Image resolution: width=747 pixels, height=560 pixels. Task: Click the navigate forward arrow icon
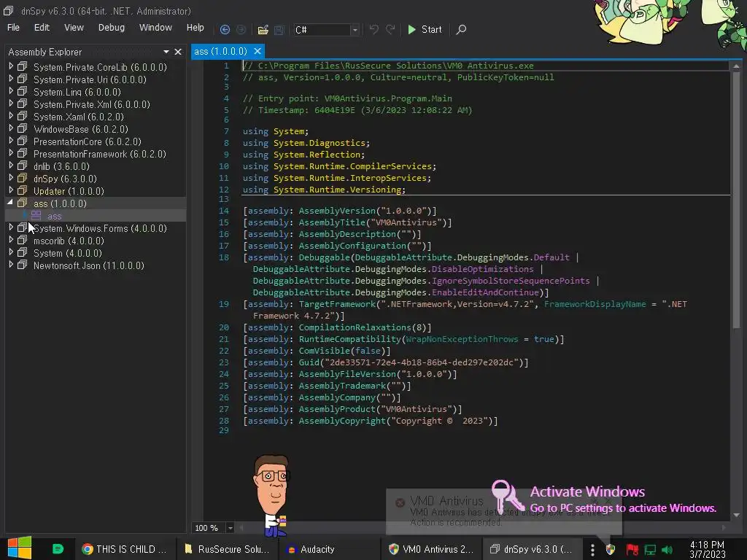[241, 29]
